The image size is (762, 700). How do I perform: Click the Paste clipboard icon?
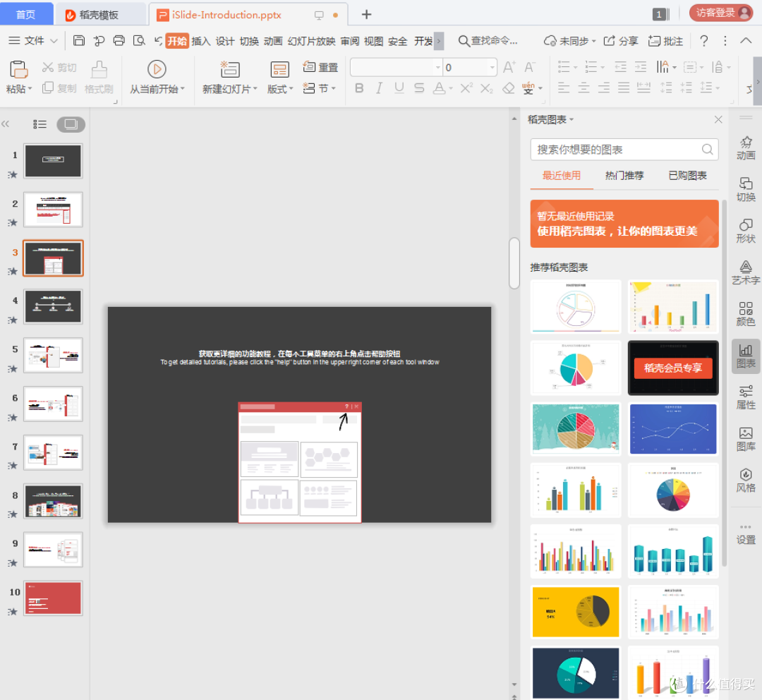click(x=19, y=70)
